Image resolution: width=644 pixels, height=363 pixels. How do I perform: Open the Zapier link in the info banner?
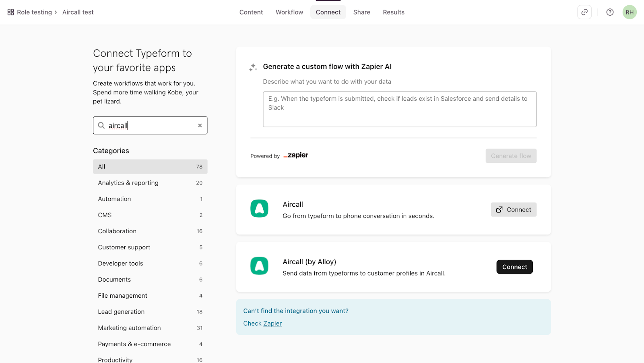click(x=272, y=323)
